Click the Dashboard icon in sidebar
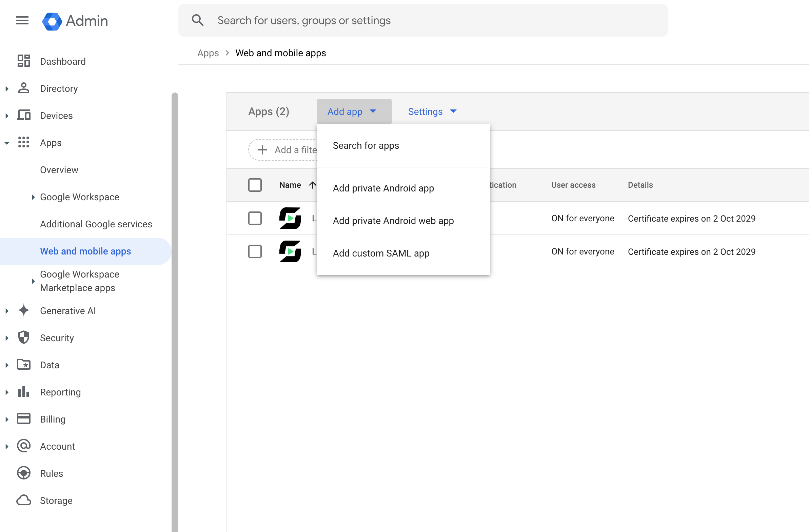Image resolution: width=809 pixels, height=532 pixels. [24, 61]
